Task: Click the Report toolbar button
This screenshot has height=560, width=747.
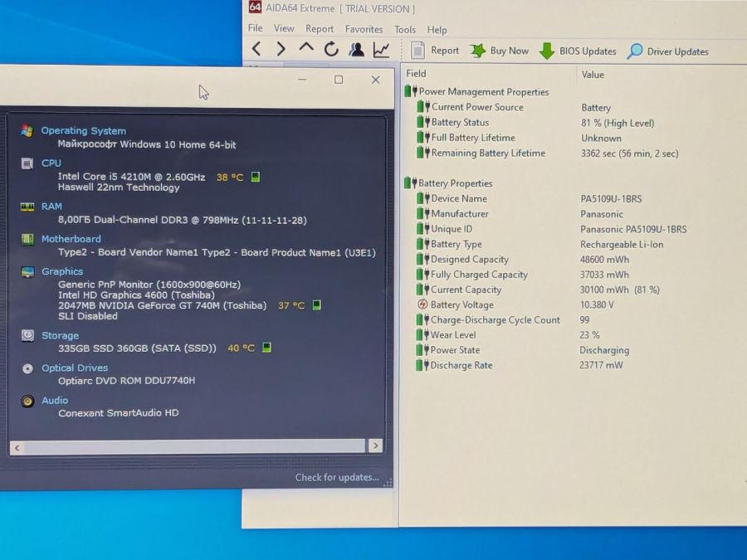Action: click(x=434, y=51)
